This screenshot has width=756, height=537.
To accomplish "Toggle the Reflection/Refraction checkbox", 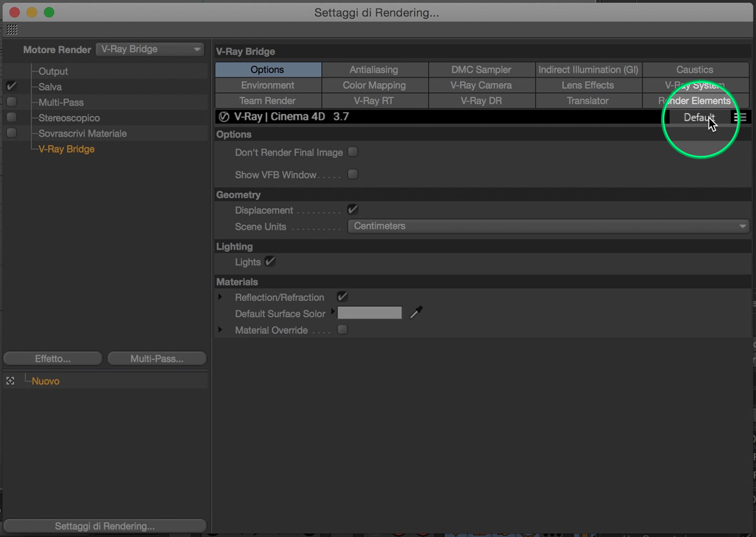I will [x=342, y=297].
